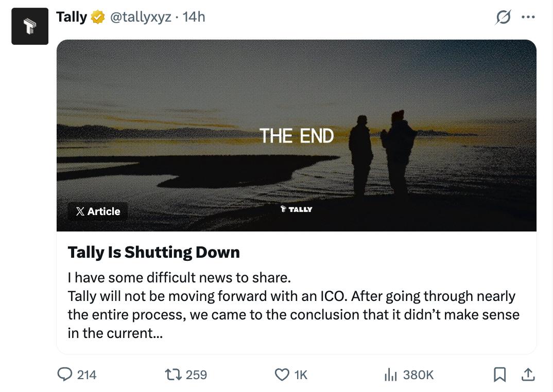Click the gold verified badge
The image size is (553, 392).
(x=97, y=17)
